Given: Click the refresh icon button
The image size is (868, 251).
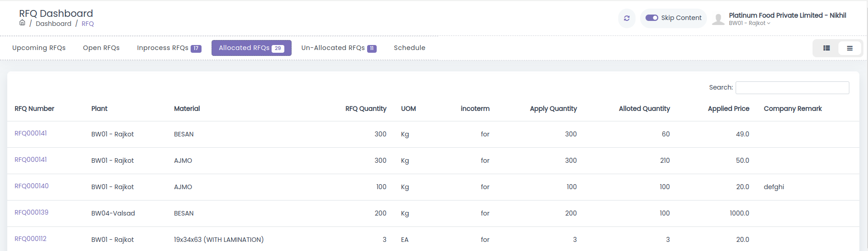Looking at the screenshot, I should [626, 18].
